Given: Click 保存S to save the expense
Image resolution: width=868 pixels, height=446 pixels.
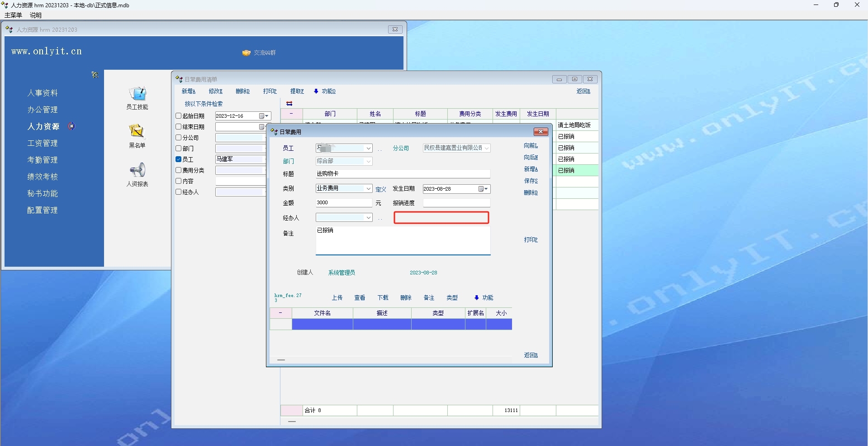Looking at the screenshot, I should [x=531, y=181].
